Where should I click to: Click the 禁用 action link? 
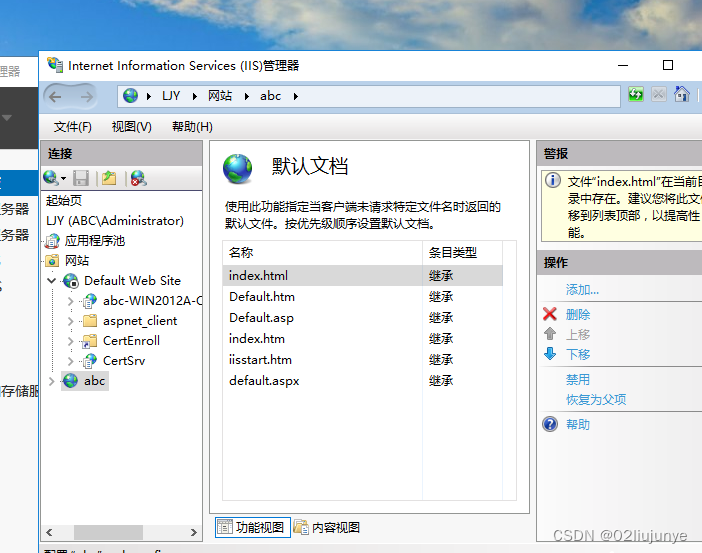[x=578, y=379]
